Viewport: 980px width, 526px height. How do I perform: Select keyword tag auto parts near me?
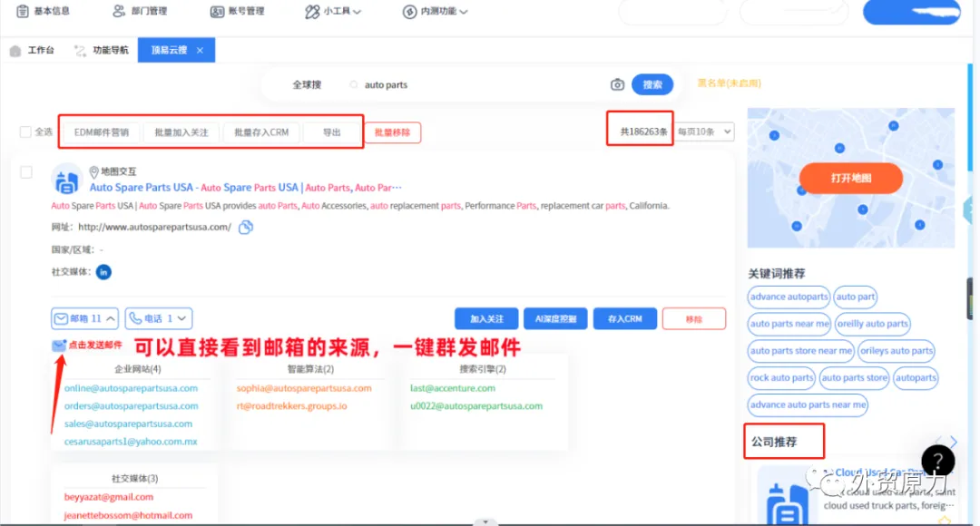[789, 324]
